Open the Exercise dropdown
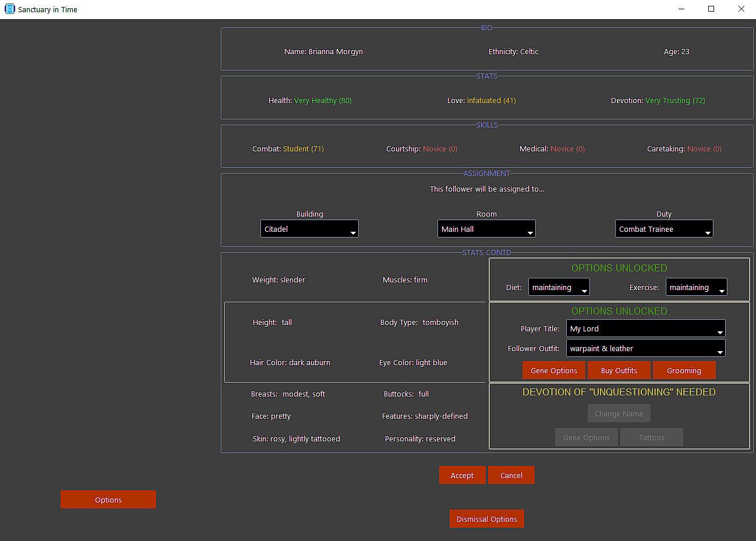Screen dimensions: 756x541 pyautogui.click(x=696, y=287)
